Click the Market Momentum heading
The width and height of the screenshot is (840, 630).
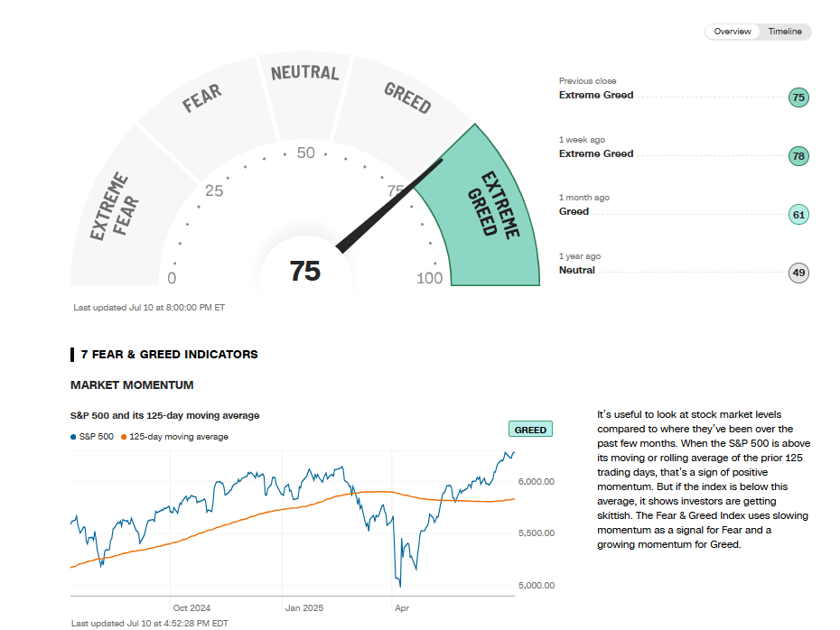[x=132, y=385]
